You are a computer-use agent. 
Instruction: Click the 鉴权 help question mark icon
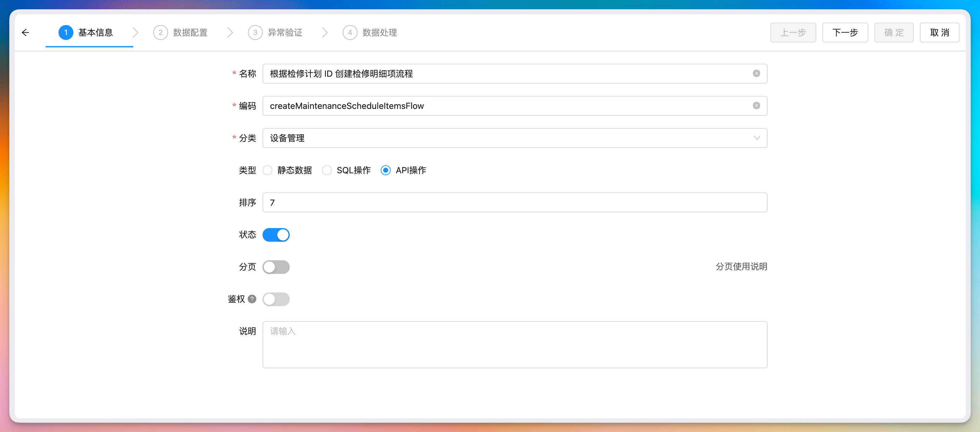pos(252,299)
